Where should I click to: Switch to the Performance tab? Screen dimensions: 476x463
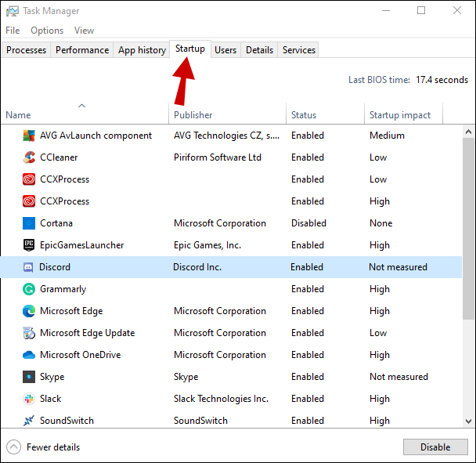[82, 50]
